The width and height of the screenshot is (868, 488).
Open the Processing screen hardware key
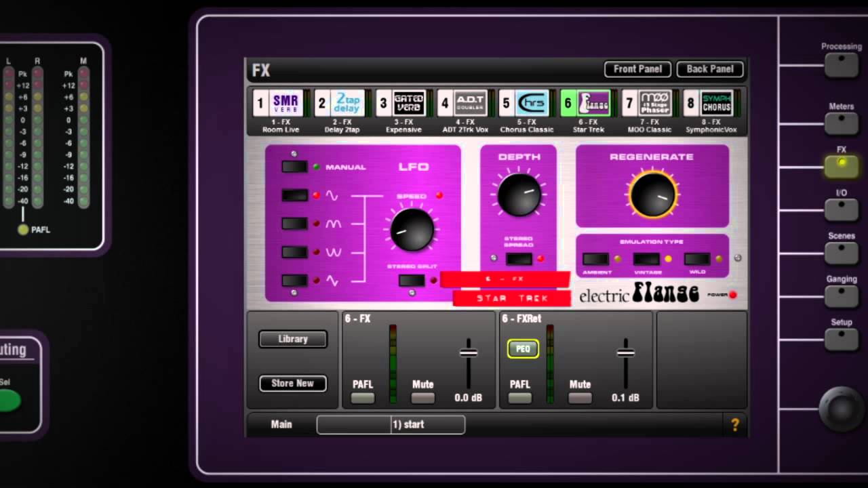(x=842, y=64)
